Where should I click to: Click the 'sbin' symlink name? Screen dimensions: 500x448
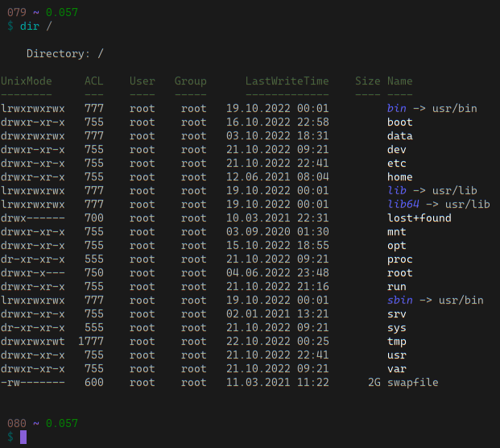[x=400, y=301]
